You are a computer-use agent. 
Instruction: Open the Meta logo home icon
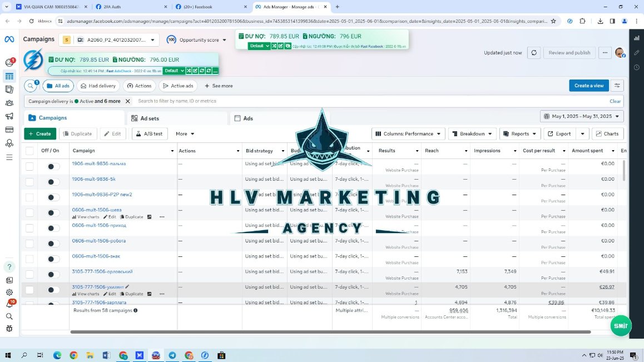(x=9, y=39)
